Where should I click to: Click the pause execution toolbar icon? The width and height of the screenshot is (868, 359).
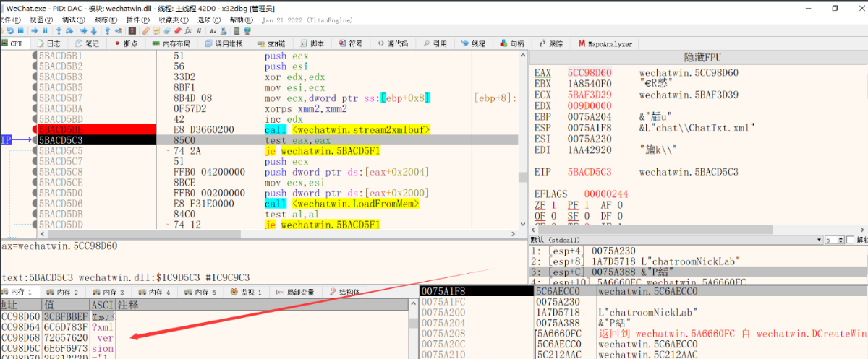tap(45, 31)
